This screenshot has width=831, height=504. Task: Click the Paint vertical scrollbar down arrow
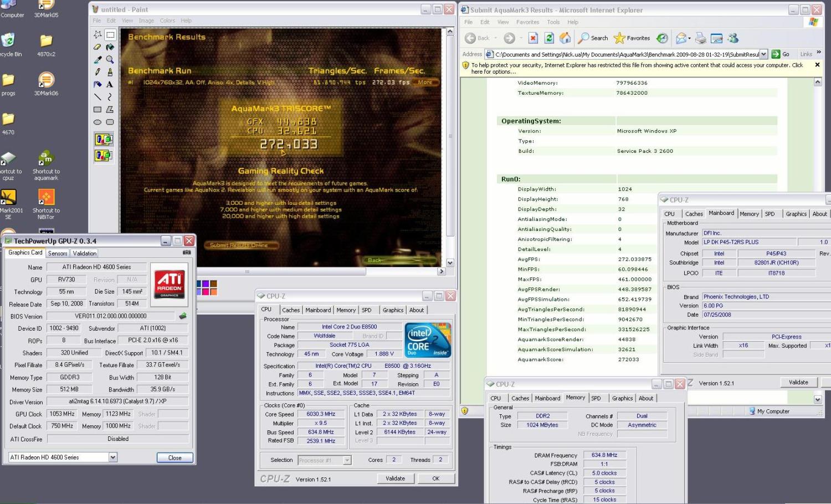point(450,263)
